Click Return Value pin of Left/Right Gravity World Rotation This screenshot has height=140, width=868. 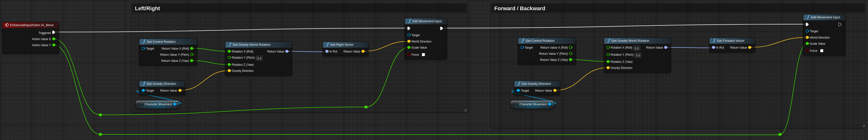287,51
